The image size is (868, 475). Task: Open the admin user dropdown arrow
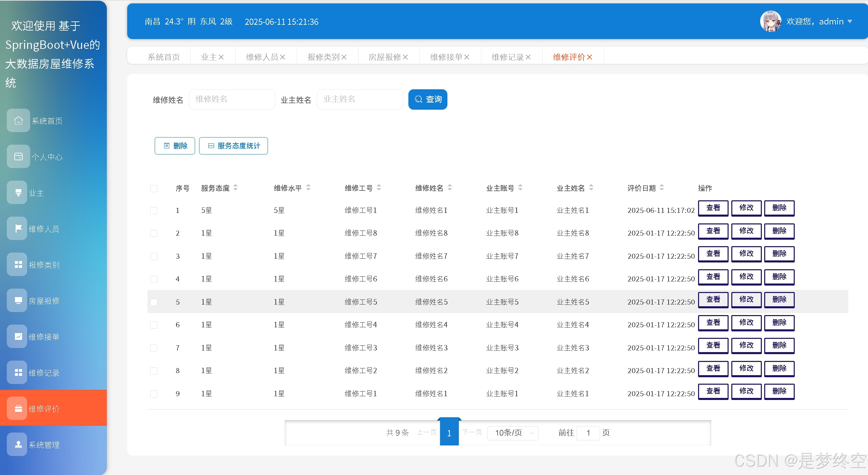pyautogui.click(x=850, y=21)
